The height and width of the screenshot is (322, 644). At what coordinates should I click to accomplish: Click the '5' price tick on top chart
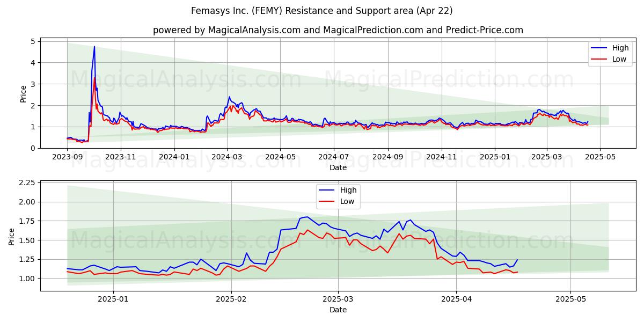[x=33, y=41]
